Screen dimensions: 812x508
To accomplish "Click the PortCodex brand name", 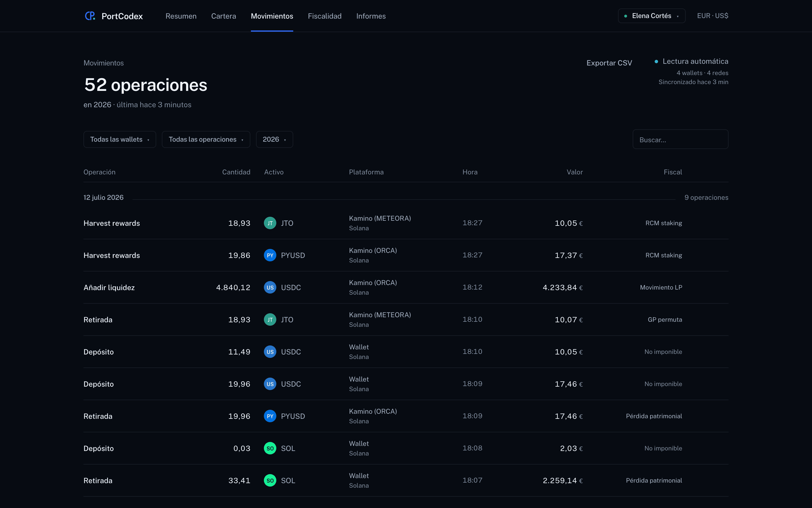I will [x=122, y=16].
